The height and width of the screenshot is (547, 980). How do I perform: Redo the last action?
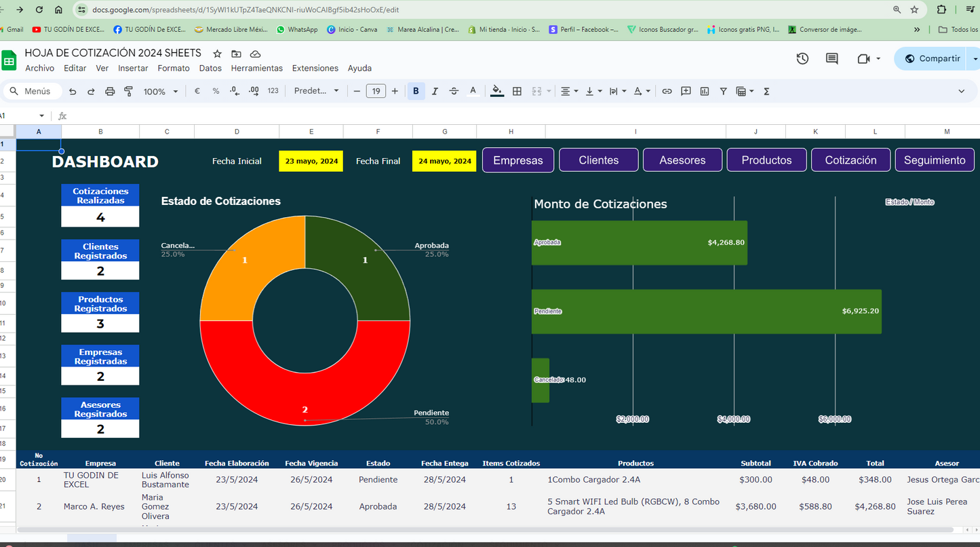click(x=91, y=91)
